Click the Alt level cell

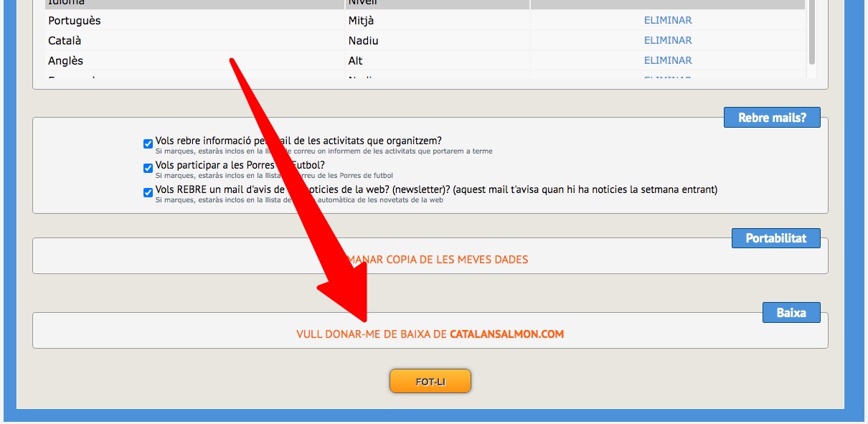tap(356, 61)
